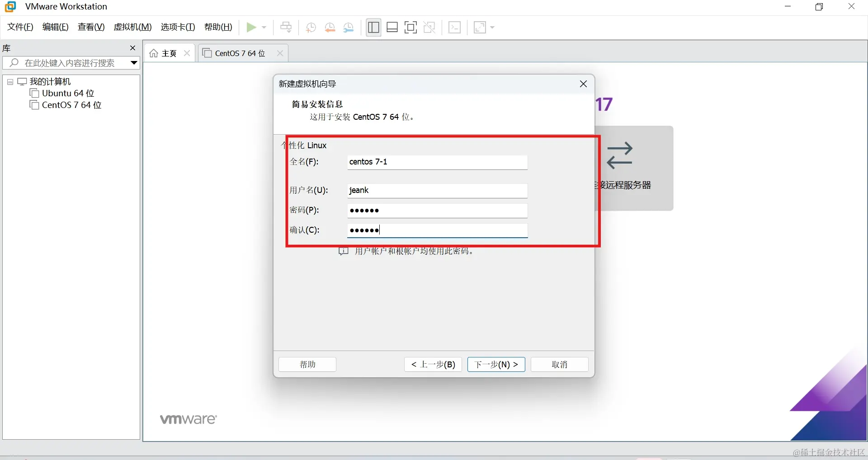868x460 pixels.
Task: Click the green power on VM button
Action: tap(251, 28)
